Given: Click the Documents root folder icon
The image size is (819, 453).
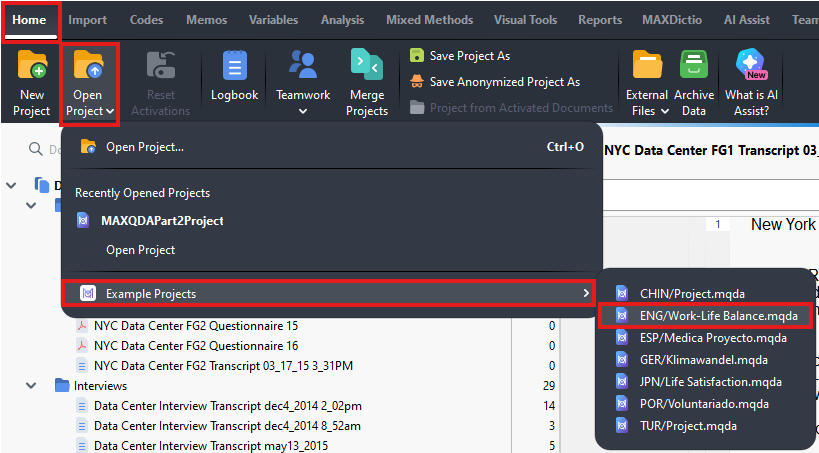Looking at the screenshot, I should (x=42, y=185).
